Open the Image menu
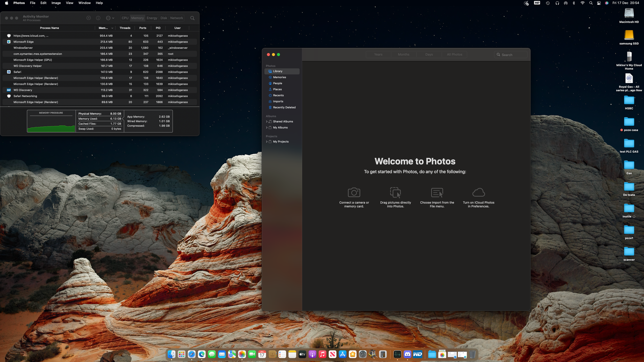644x362 pixels. tap(56, 3)
